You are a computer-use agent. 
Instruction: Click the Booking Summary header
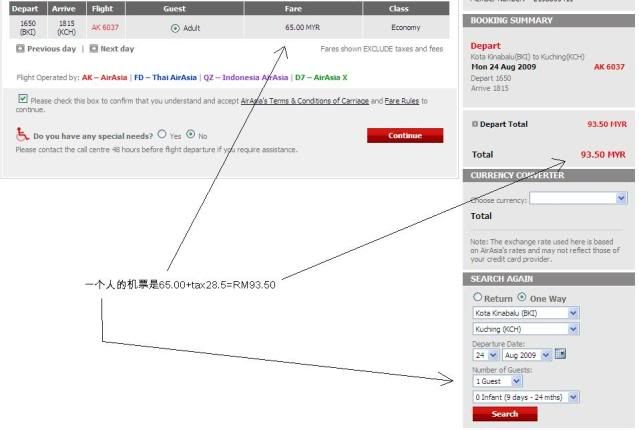tap(549, 20)
